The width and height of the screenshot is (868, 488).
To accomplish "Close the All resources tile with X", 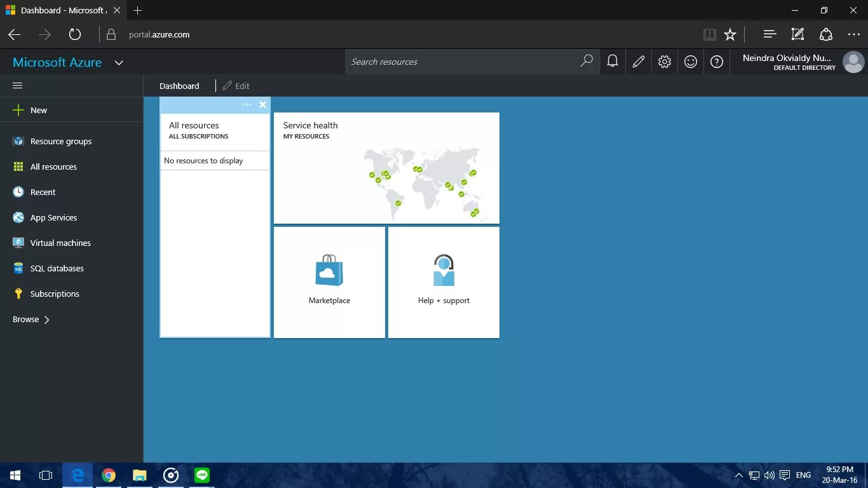I will [x=262, y=105].
